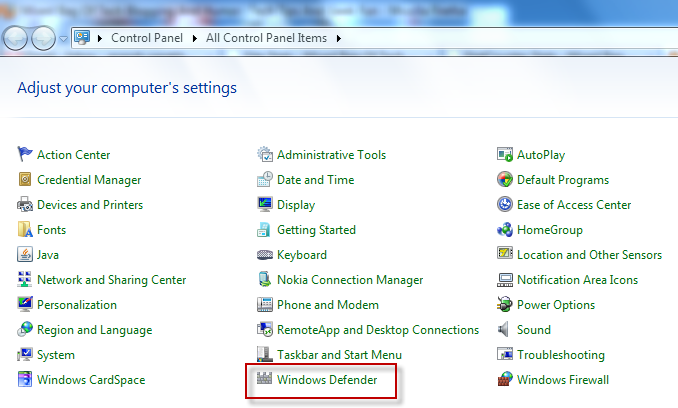This screenshot has height=408, width=678.
Task: Click the Control Panel icon in address bar
Action: [82, 38]
